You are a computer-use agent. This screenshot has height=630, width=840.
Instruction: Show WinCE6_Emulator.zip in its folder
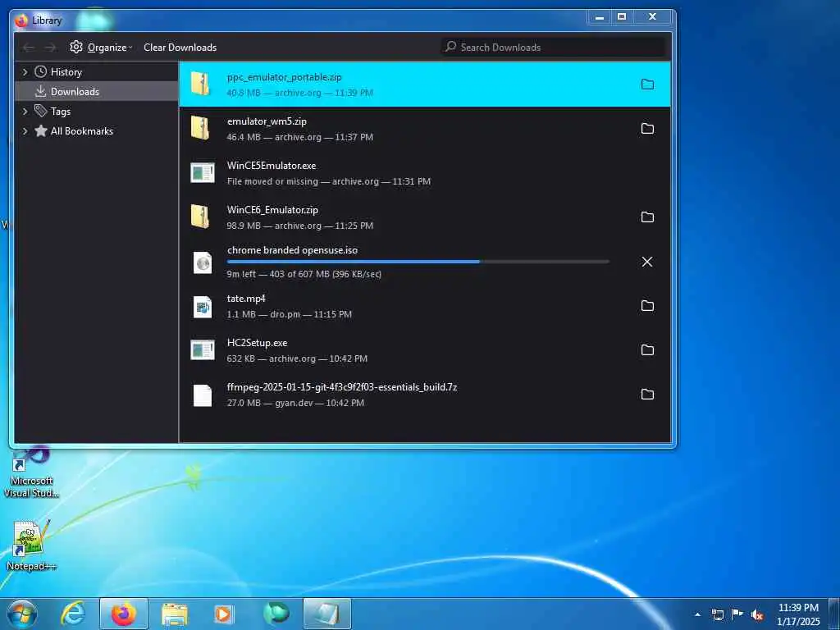tap(647, 217)
